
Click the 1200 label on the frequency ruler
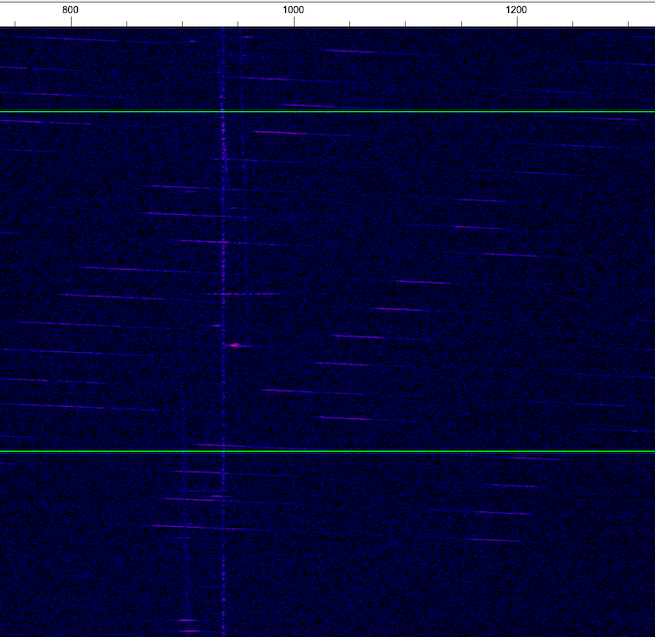pos(516,10)
